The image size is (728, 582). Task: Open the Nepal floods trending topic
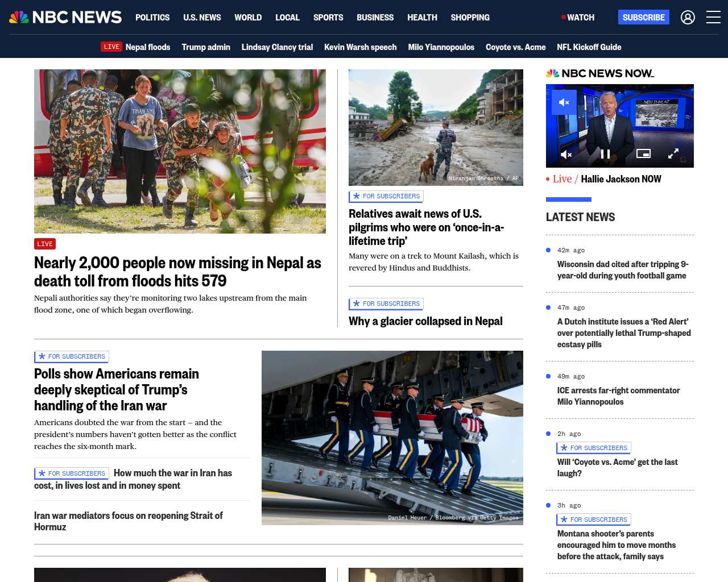pos(148,47)
